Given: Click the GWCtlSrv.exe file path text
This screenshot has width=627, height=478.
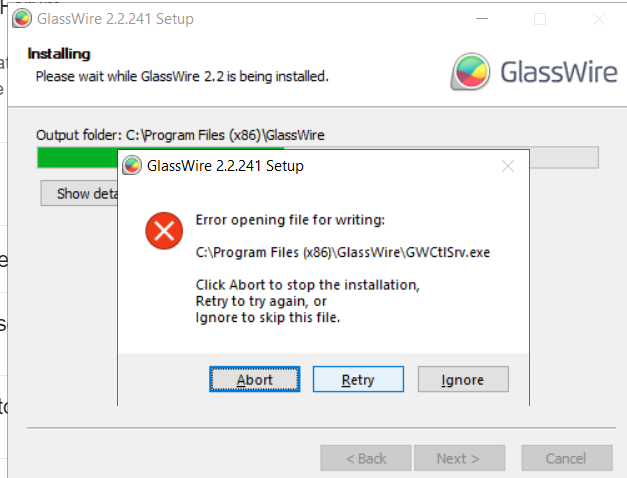Looking at the screenshot, I should pyautogui.click(x=343, y=252).
